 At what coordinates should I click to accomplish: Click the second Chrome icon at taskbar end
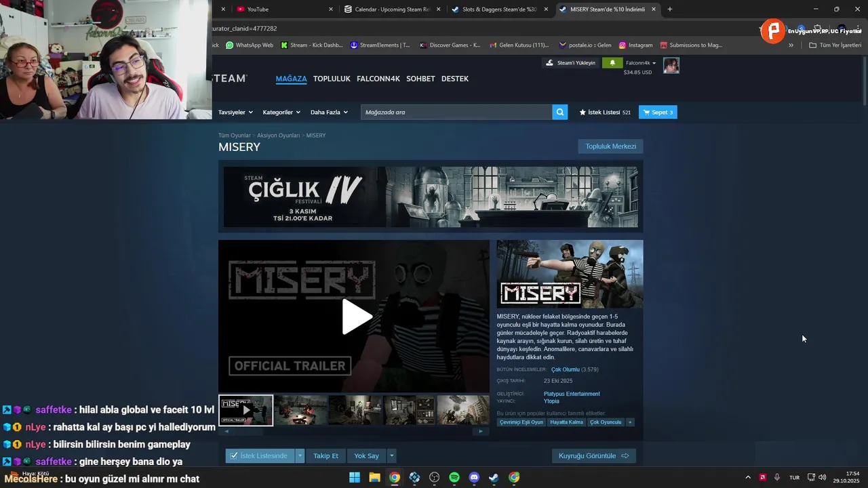[x=514, y=477]
